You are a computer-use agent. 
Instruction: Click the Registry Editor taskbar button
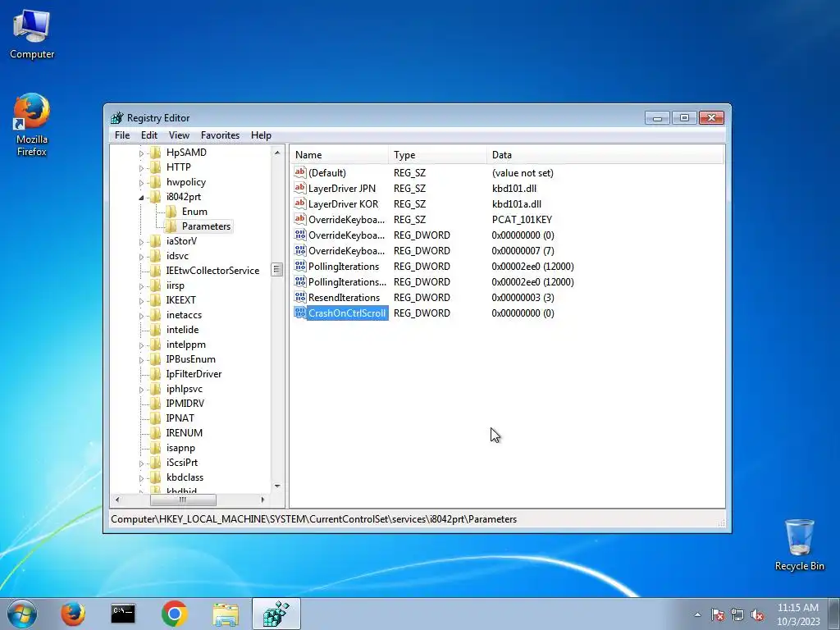click(276, 614)
